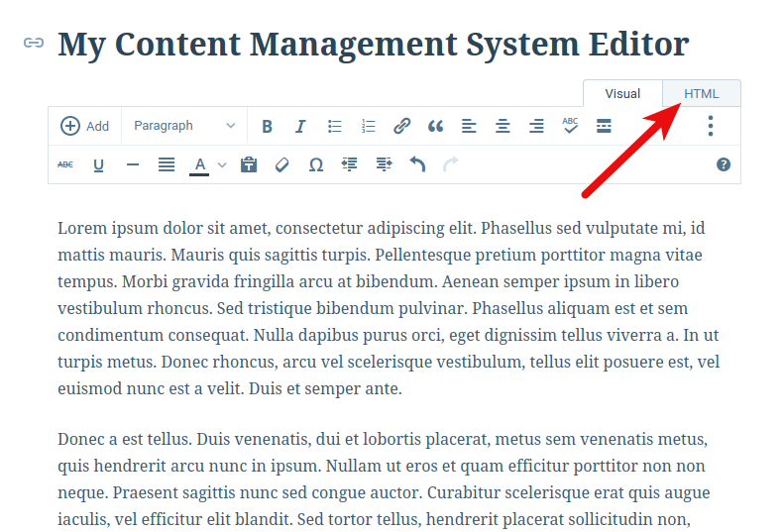784x532 pixels.
Task: Toggle bold formatting
Action: [267, 126]
